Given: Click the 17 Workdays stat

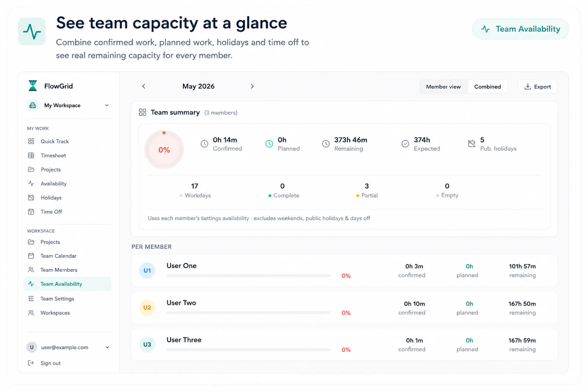Looking at the screenshot, I should pyautogui.click(x=195, y=190).
